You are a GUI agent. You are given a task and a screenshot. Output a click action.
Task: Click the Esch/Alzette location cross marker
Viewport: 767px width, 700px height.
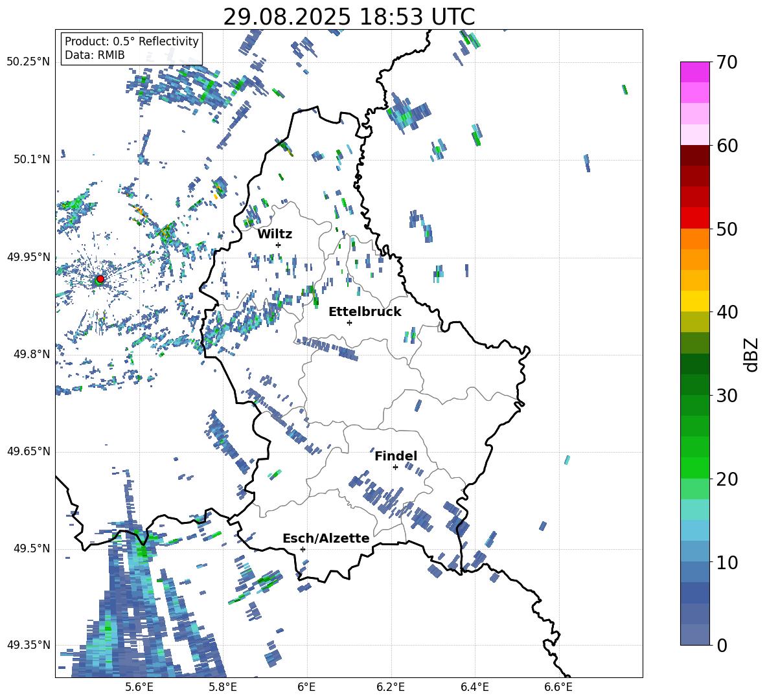(303, 549)
